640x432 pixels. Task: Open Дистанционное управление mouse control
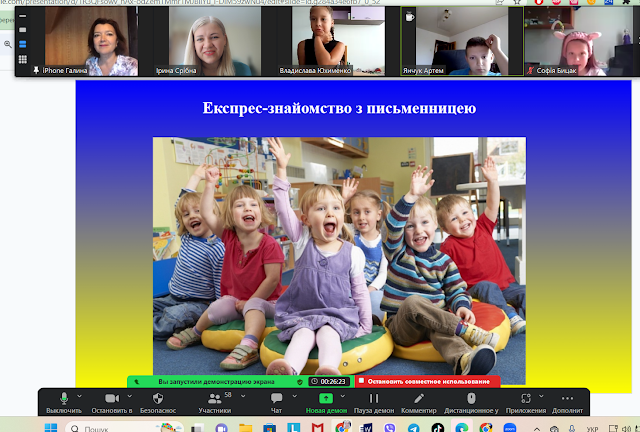tap(471, 402)
